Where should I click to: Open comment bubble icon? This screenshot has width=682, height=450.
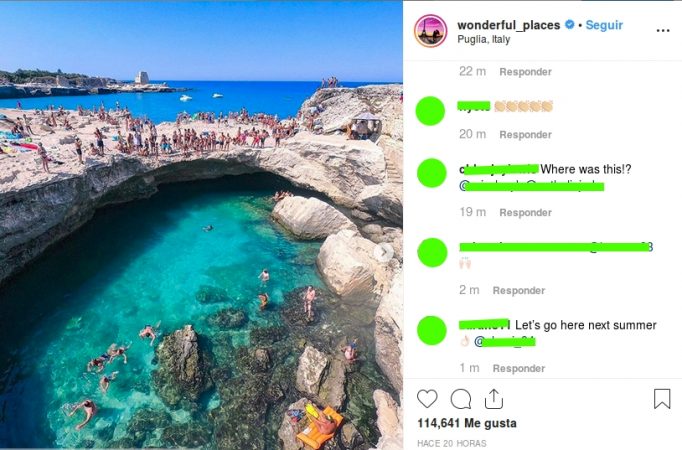point(461,399)
